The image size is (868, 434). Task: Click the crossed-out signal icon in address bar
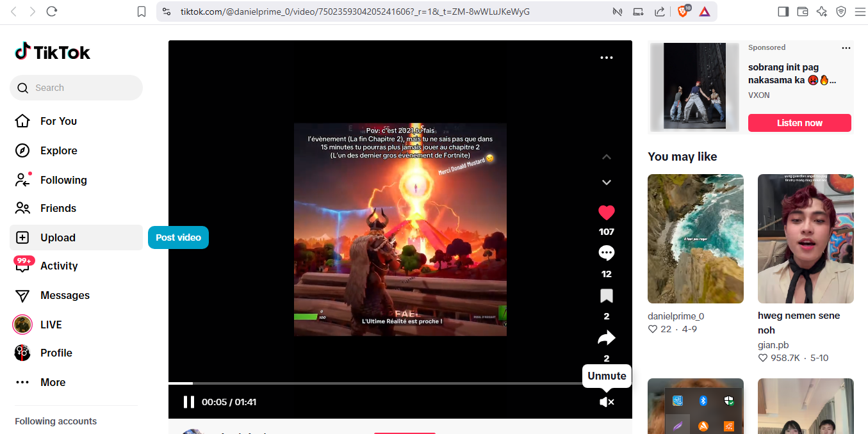click(x=617, y=12)
